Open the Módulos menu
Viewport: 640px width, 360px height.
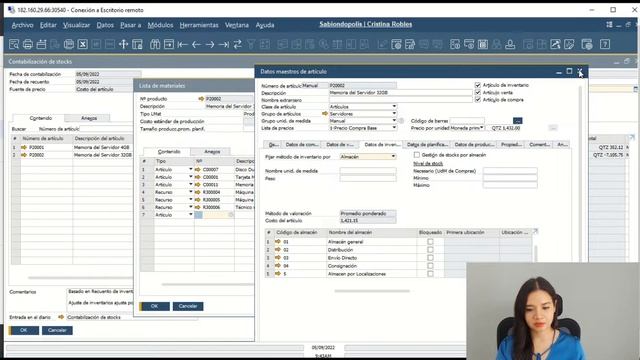pos(160,25)
